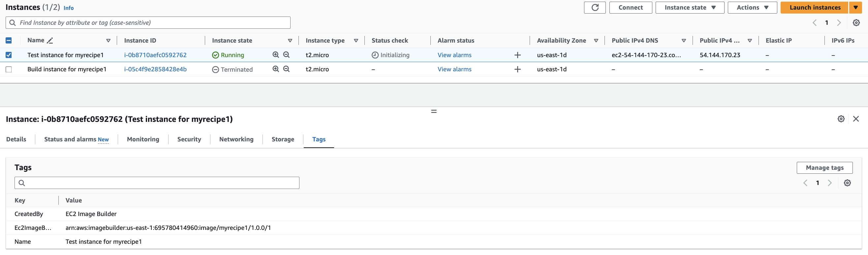Image resolution: width=868 pixels, height=255 pixels.
Task: Open instances table preferences gear icon
Action: pos(856,22)
